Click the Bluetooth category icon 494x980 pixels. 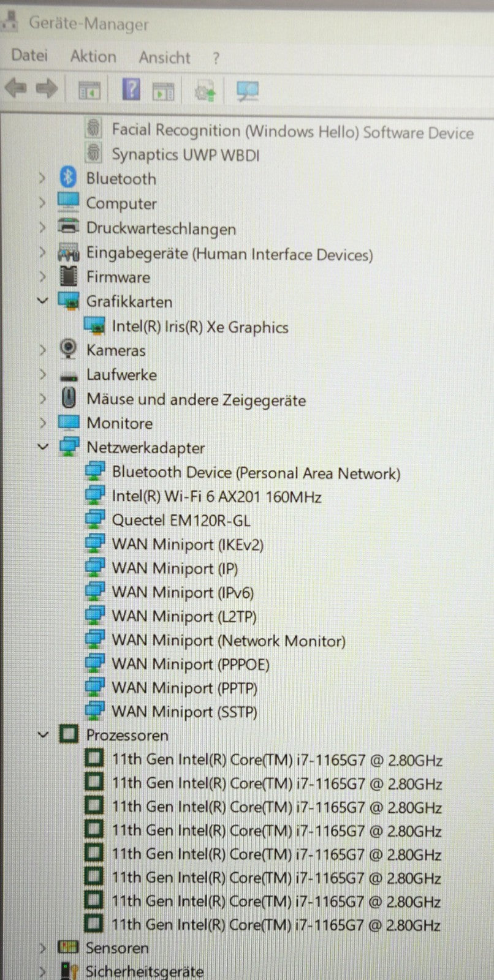click(68, 178)
